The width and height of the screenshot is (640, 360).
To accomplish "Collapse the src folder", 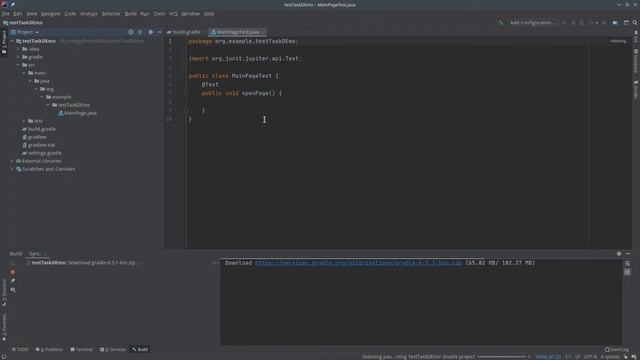I will [18, 65].
